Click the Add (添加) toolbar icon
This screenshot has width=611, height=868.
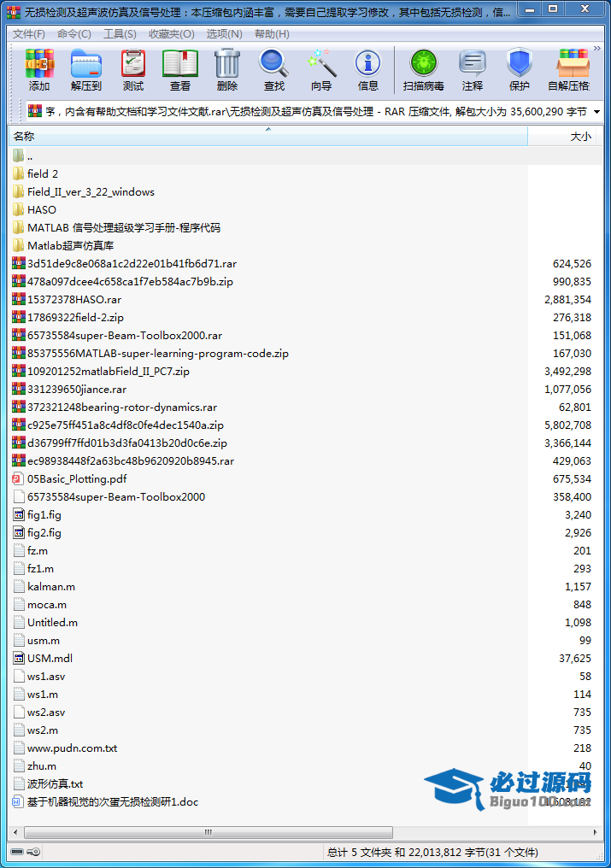point(39,70)
